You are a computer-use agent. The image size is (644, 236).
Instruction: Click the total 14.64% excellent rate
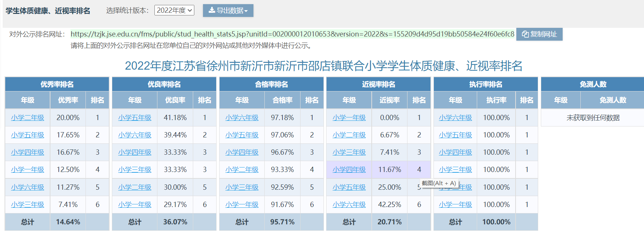[x=68, y=222]
